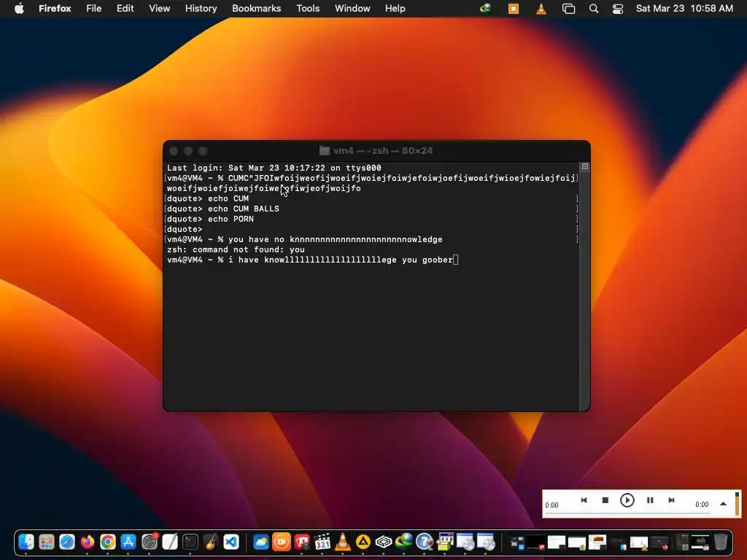Switch to Firefox via the dock icon
Image resolution: width=747 pixels, height=560 pixels.
88,542
